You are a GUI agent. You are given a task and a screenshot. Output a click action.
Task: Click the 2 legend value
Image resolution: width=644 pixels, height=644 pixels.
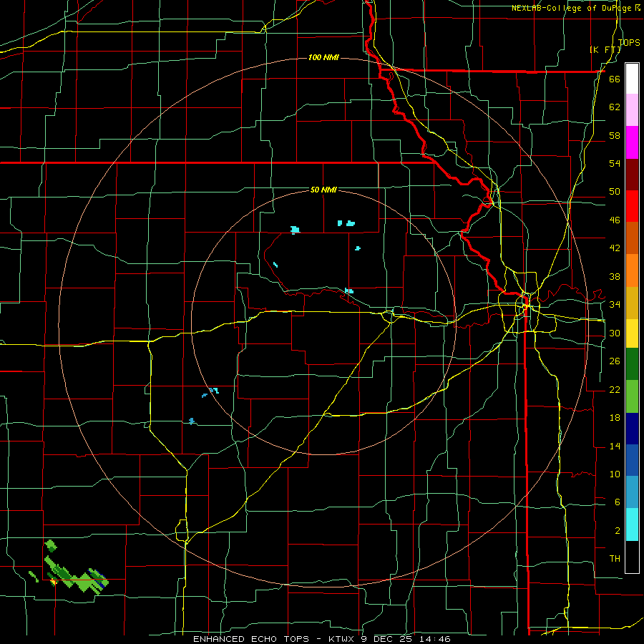(x=617, y=530)
